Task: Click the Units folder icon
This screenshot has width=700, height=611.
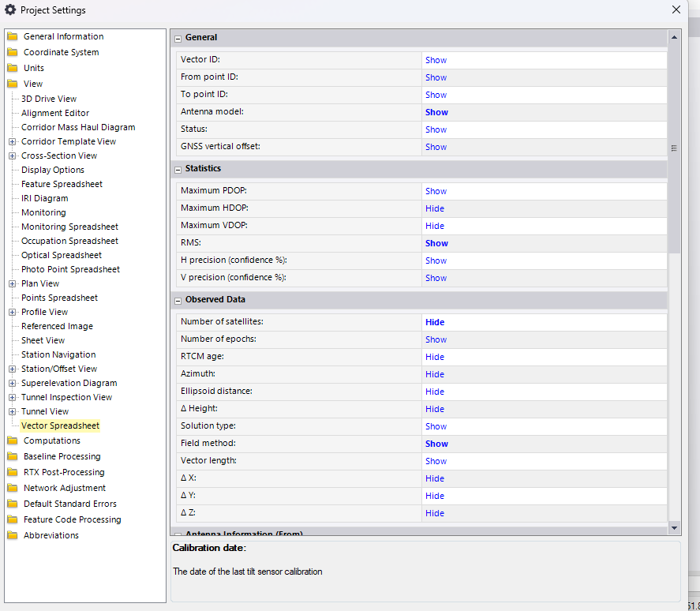Action: [x=13, y=68]
